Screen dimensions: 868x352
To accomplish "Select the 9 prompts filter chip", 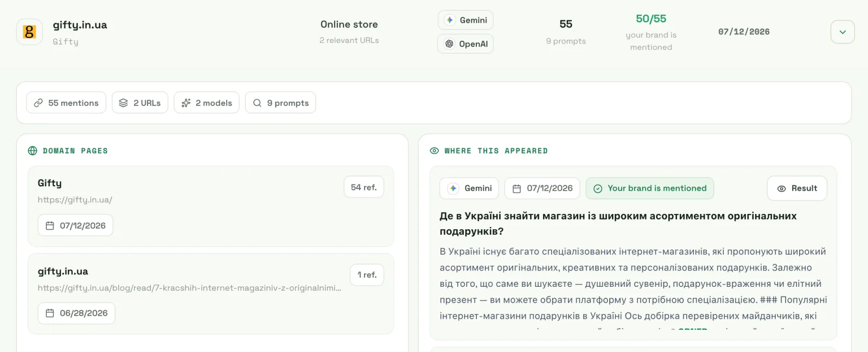I will [280, 103].
